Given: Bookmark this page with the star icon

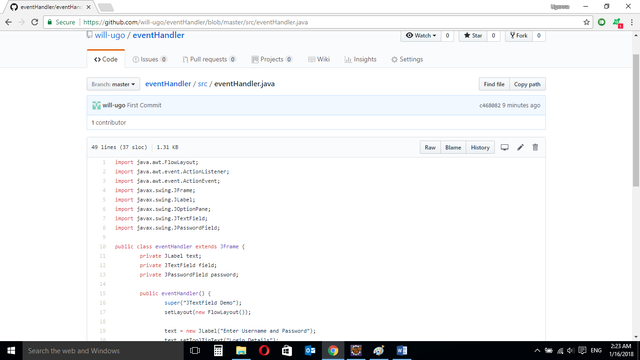Looking at the screenshot, I should click(x=587, y=22).
